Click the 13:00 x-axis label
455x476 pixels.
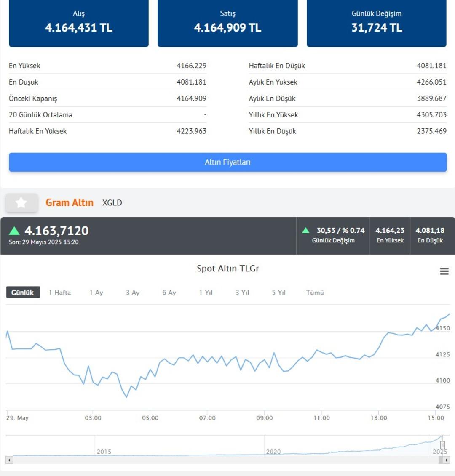tap(379, 418)
